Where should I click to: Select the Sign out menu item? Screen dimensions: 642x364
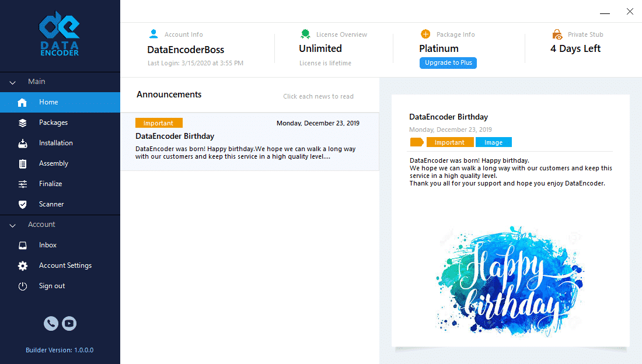click(60, 286)
